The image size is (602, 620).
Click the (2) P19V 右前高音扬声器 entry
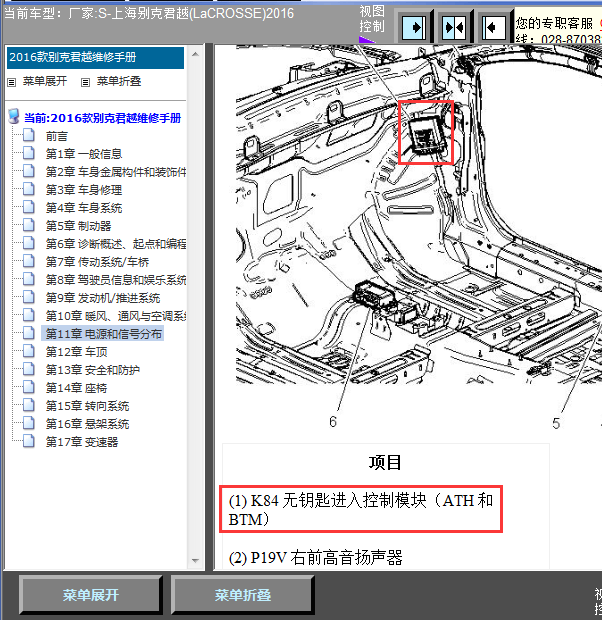pyautogui.click(x=315, y=558)
